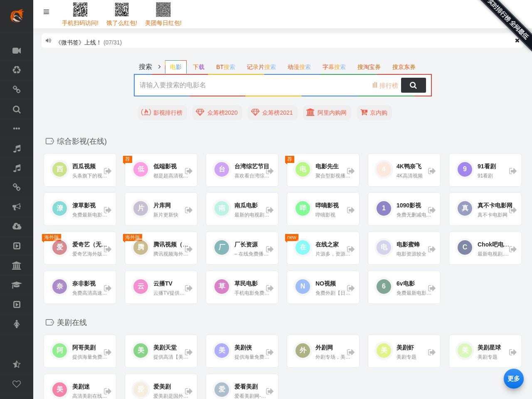
Task: Toggle the hamburger sidebar menu
Action: tap(46, 12)
